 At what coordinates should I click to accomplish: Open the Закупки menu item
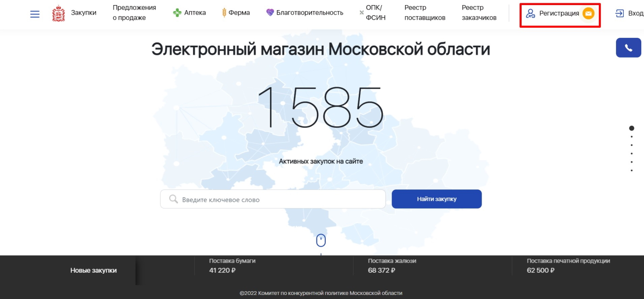(84, 13)
